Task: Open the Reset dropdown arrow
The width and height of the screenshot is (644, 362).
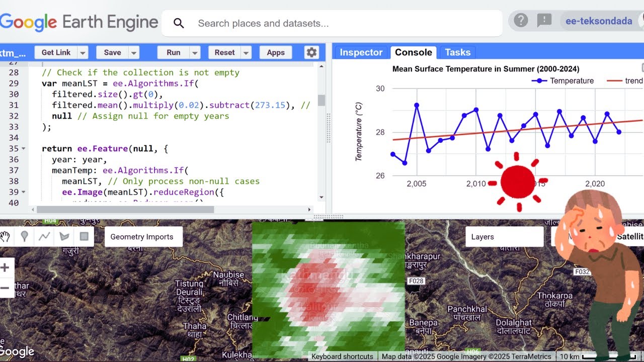Action: pos(246,52)
